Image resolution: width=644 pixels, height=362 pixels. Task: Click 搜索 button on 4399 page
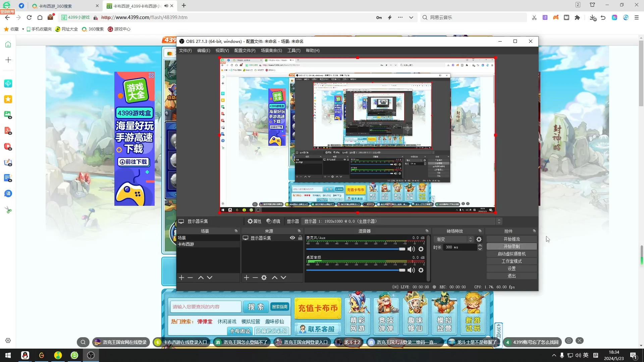pyautogui.click(x=256, y=307)
